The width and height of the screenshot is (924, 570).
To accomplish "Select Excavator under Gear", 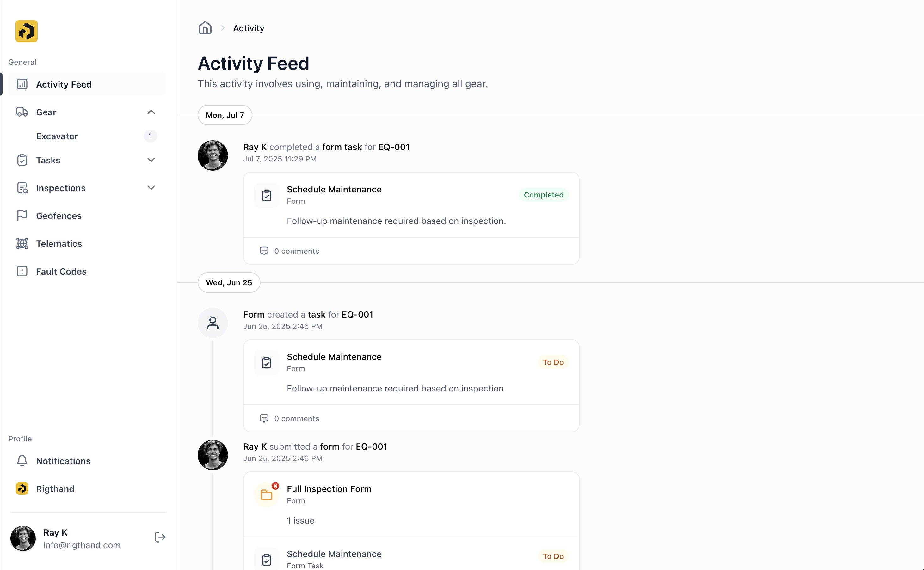I will pyautogui.click(x=57, y=136).
